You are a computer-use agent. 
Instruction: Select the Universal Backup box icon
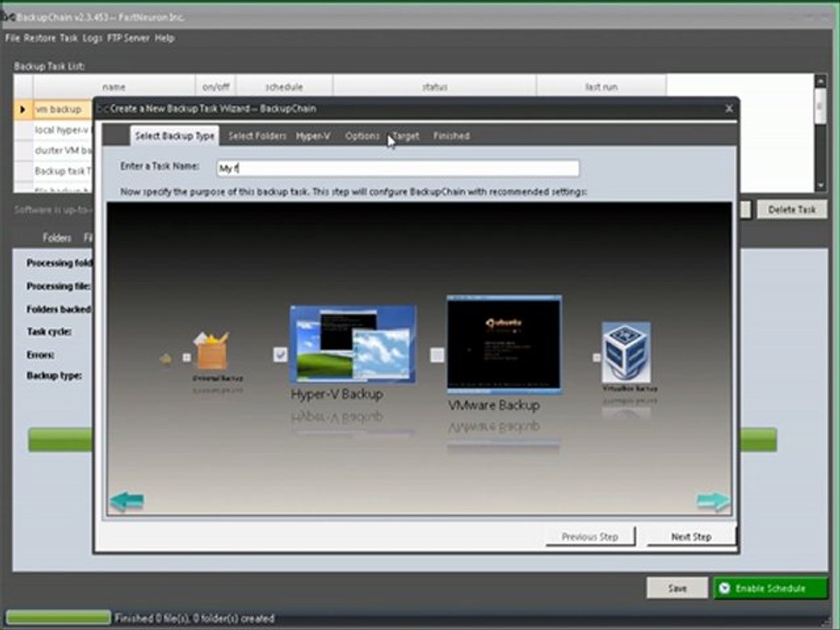[212, 350]
